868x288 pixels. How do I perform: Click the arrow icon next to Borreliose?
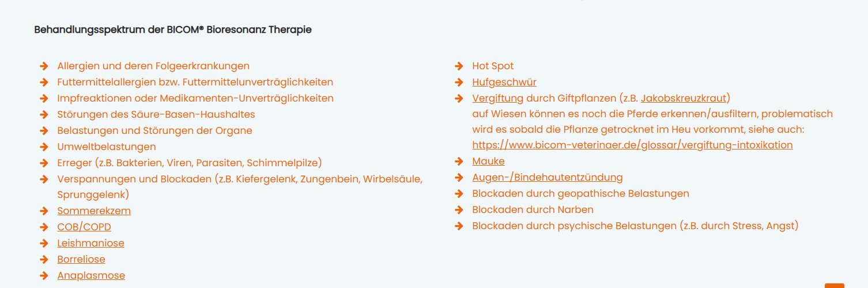[44, 260]
